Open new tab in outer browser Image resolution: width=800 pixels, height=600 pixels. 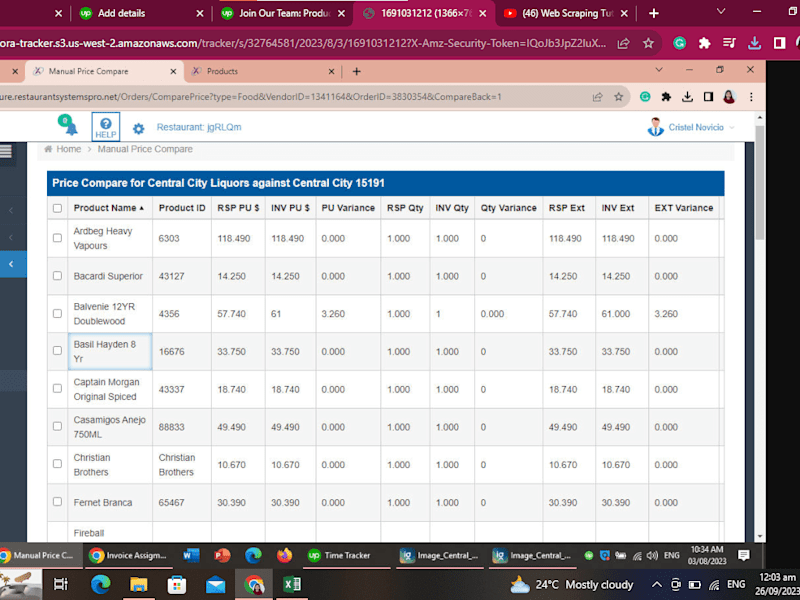(654, 13)
